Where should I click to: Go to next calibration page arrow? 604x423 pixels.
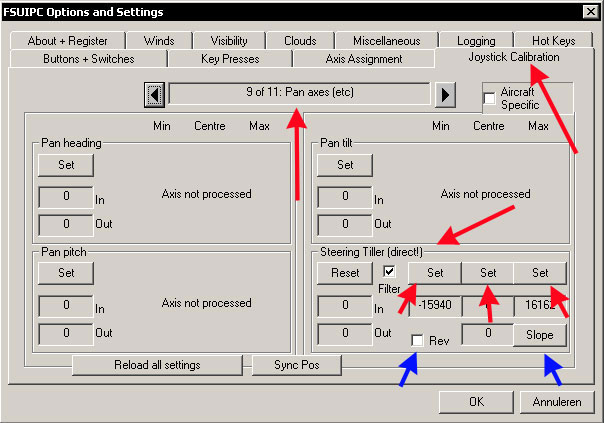click(445, 94)
